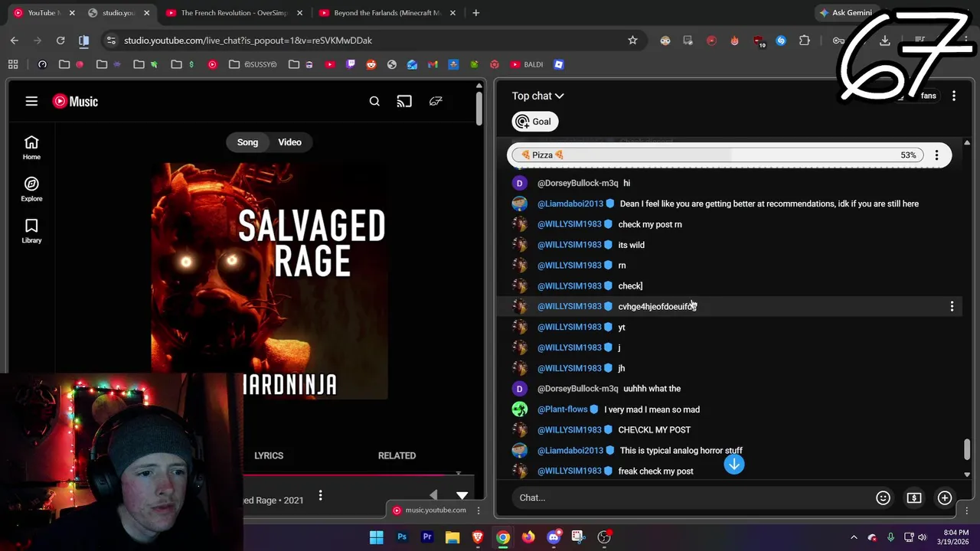Image resolution: width=980 pixels, height=551 pixels.
Task: Bookmark this page with the star icon
Action: pos(632,41)
